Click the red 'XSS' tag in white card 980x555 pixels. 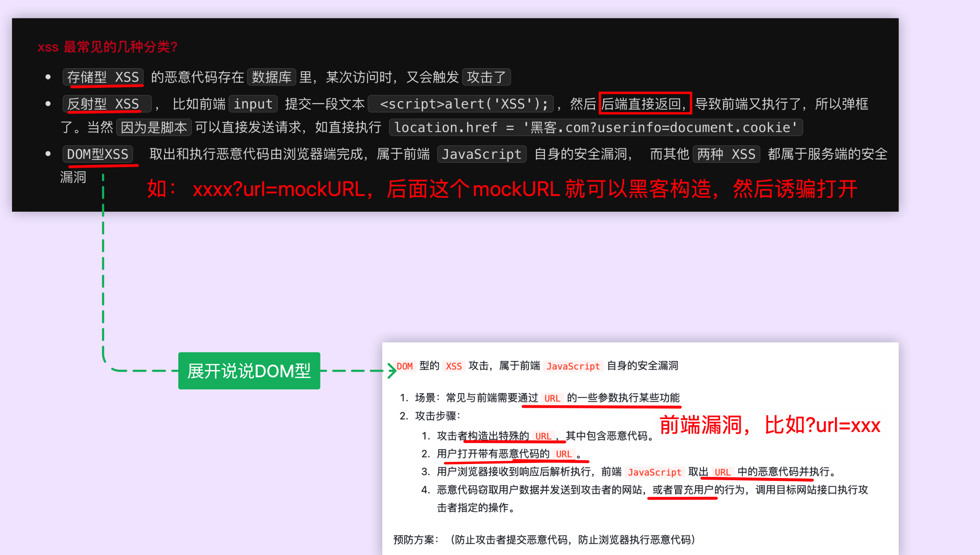point(454,366)
